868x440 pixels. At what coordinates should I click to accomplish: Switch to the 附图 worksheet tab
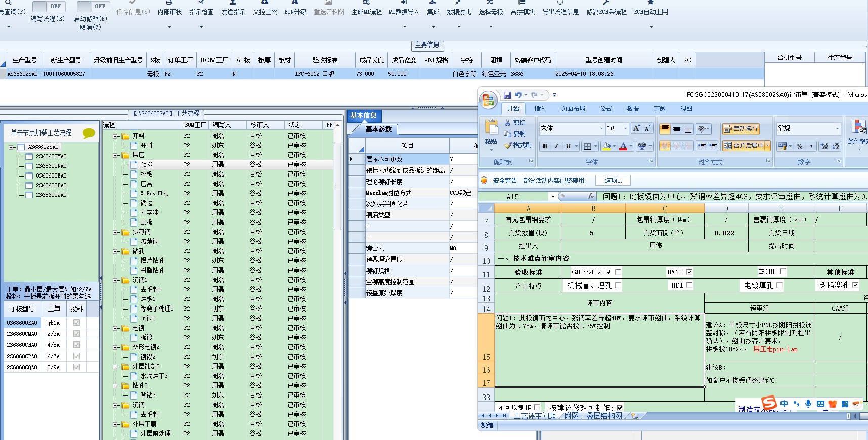click(x=571, y=416)
